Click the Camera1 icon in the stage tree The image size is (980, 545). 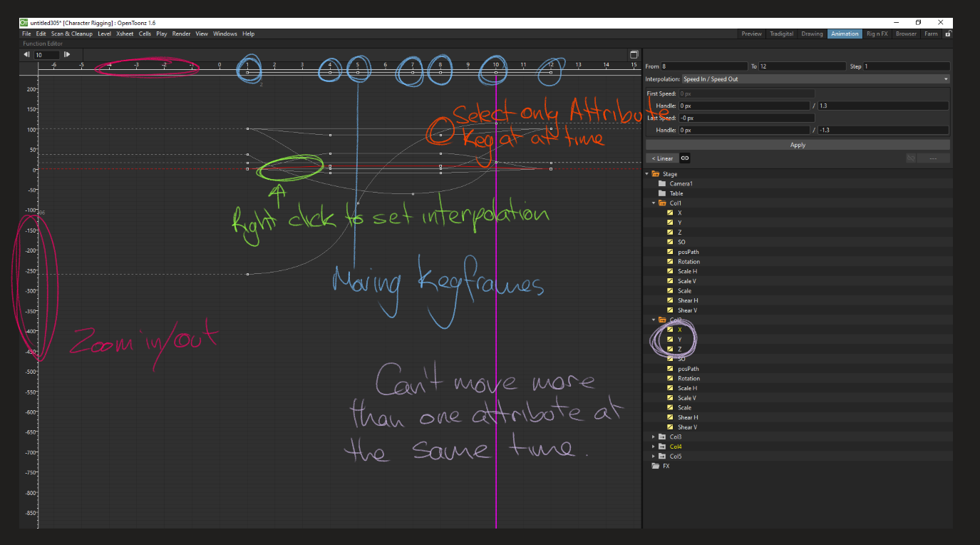[x=661, y=183]
